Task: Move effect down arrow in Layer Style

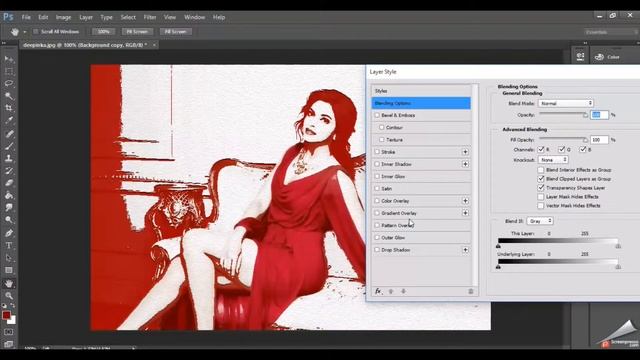Action: click(x=403, y=291)
